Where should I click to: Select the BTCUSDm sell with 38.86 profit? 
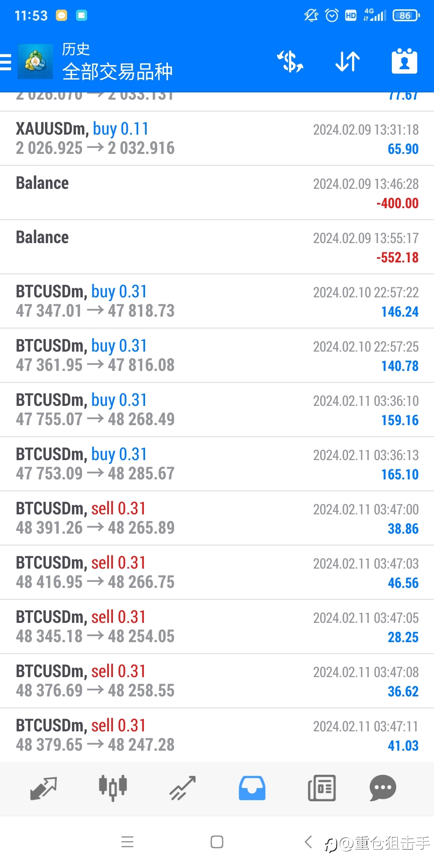217,518
